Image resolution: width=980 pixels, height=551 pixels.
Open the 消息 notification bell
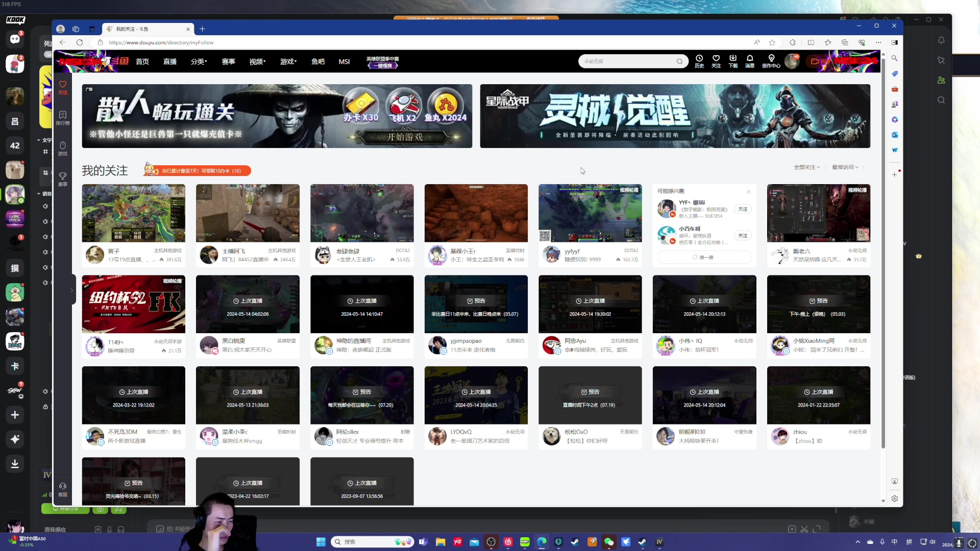(x=750, y=61)
